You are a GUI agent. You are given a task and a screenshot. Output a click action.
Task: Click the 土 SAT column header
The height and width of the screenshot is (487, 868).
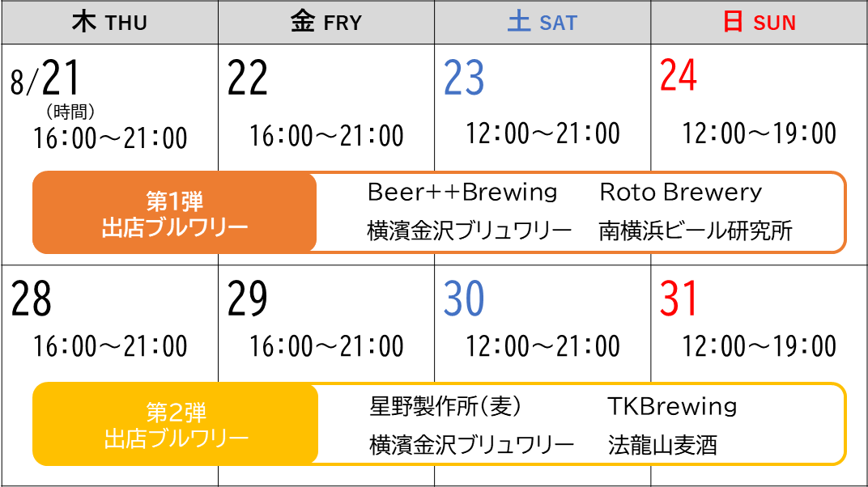[542, 22]
